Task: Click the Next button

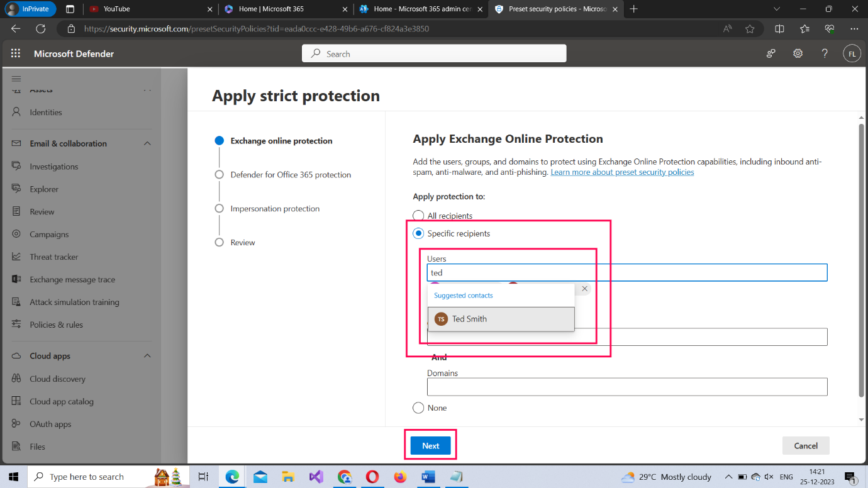Action: point(430,445)
